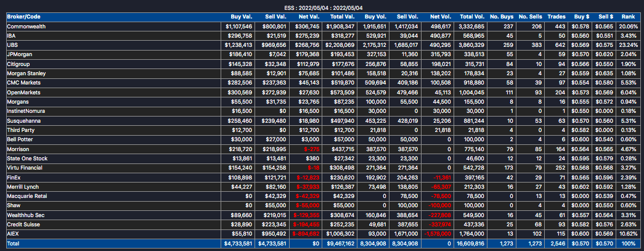The image size is (644, 251).
Task: Select the State One Stock broker name
Action: (x=27, y=158)
